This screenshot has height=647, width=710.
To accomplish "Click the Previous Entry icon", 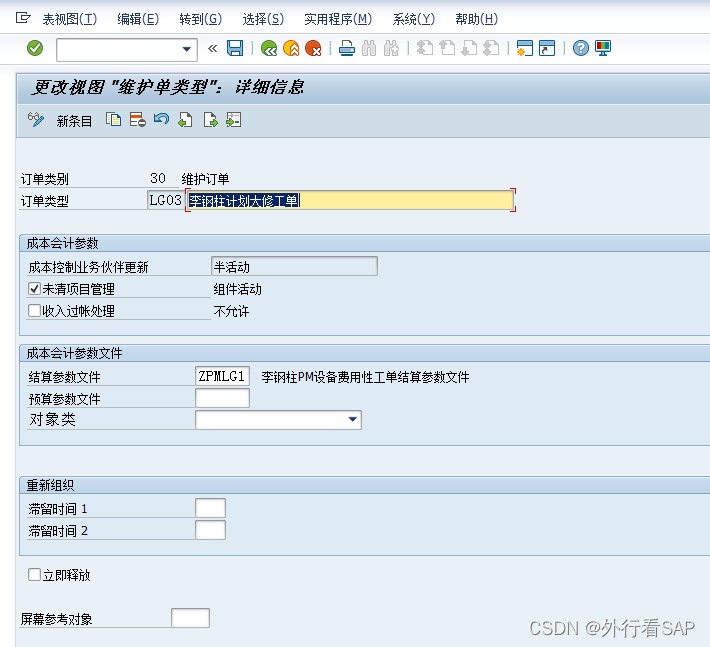I will click(185, 120).
